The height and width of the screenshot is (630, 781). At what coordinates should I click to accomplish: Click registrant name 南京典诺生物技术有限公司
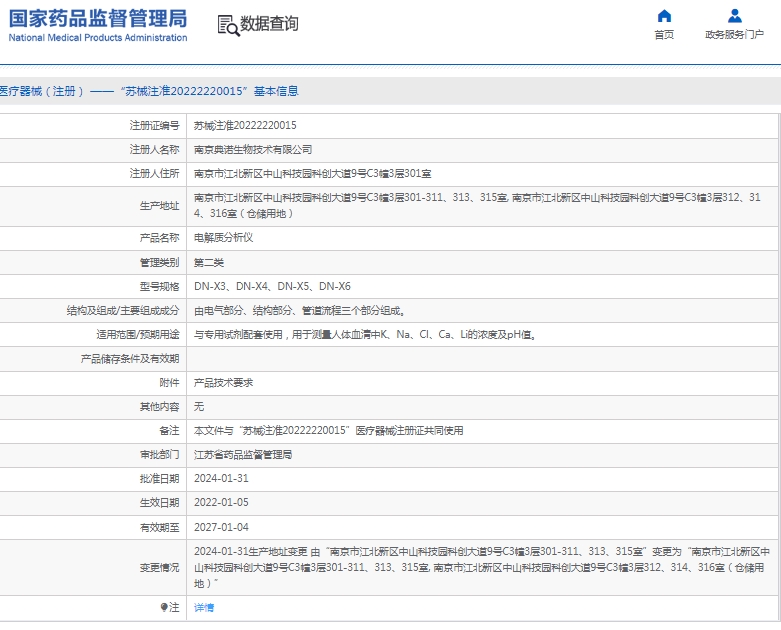pos(253,149)
